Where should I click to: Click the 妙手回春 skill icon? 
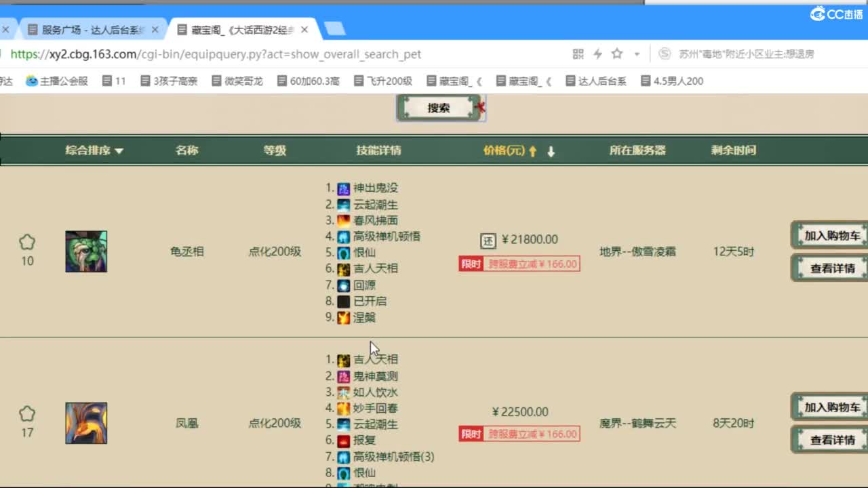click(x=344, y=409)
